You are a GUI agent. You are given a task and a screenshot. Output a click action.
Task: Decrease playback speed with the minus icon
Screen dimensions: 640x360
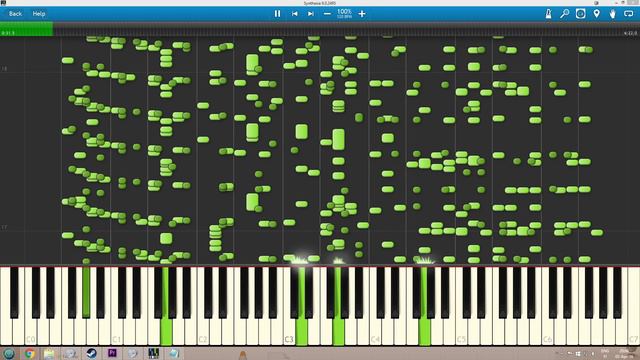327,13
